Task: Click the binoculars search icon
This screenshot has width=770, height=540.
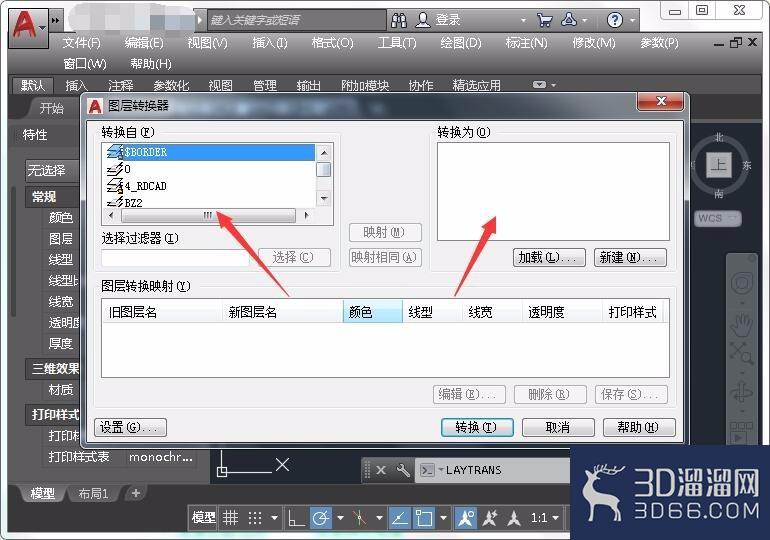Action: tap(399, 20)
